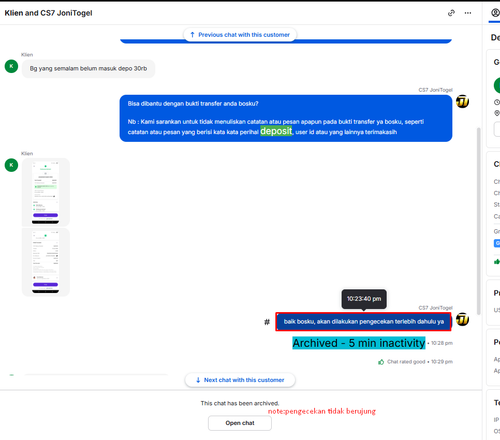Image resolution: width=500 pixels, height=440 pixels.
Task: Click Klien avatar beside receipt images
Action: pos(11,165)
